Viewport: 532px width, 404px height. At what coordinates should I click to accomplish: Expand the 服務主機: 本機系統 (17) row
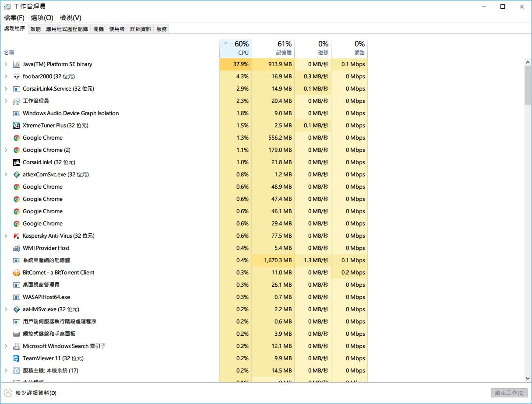point(6,371)
